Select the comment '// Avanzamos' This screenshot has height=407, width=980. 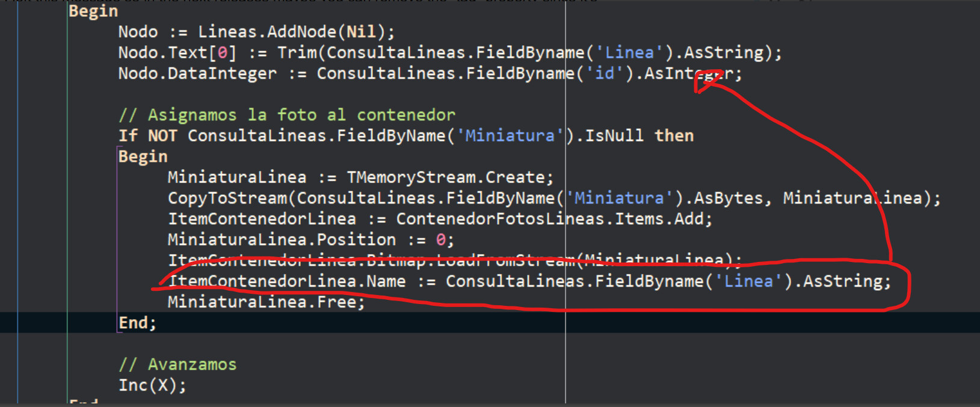pos(177,365)
